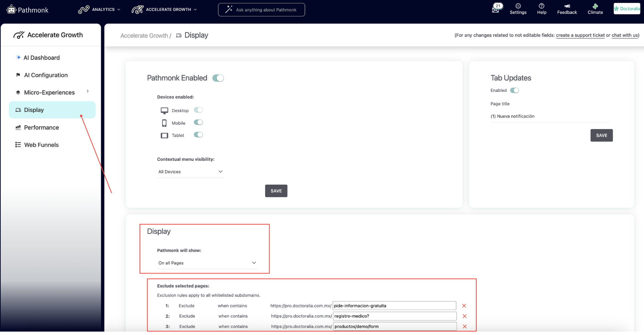This screenshot has width=644, height=335.
Task: Toggle the Pathmonk Enabled switch
Action: 218,78
